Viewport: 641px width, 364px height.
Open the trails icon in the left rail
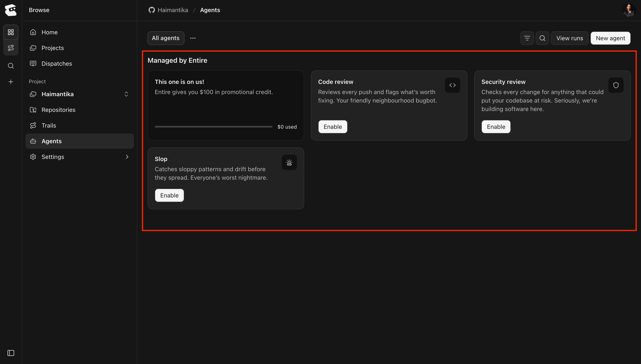[x=11, y=48]
